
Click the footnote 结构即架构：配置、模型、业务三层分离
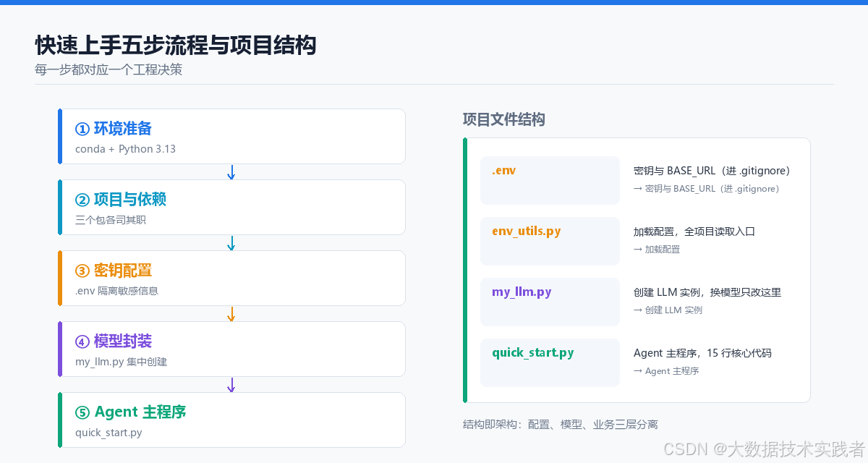[561, 425]
